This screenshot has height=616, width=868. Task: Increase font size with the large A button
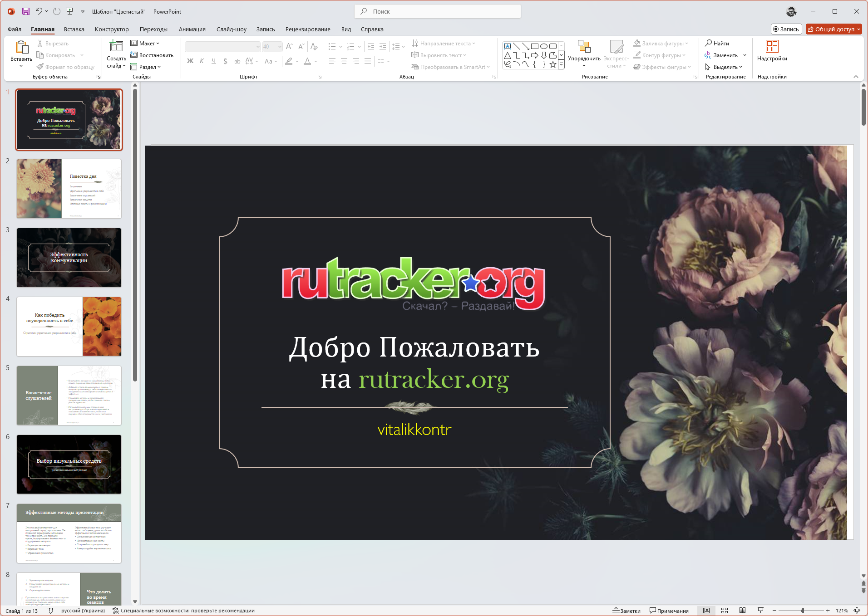tap(289, 46)
